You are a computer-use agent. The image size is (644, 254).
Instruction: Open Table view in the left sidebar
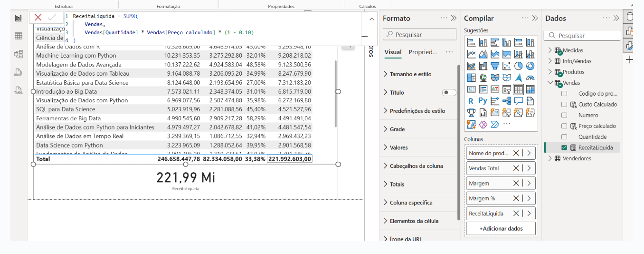(x=19, y=36)
